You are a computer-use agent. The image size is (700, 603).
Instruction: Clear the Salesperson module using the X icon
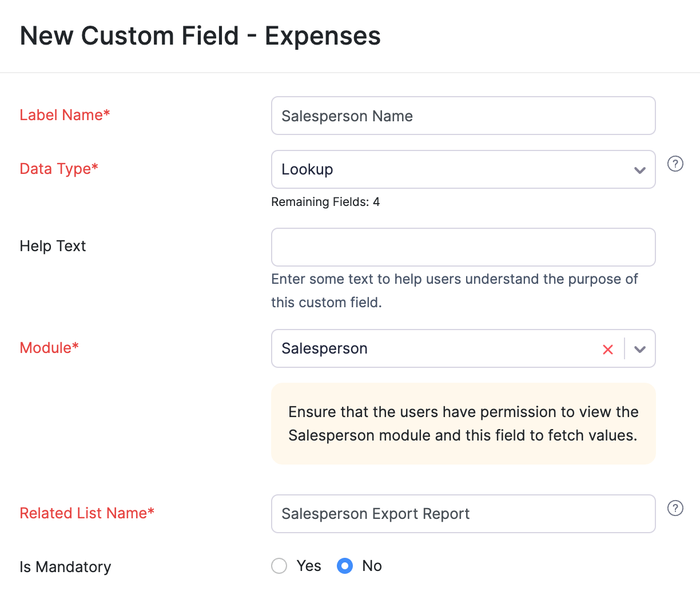(x=607, y=349)
